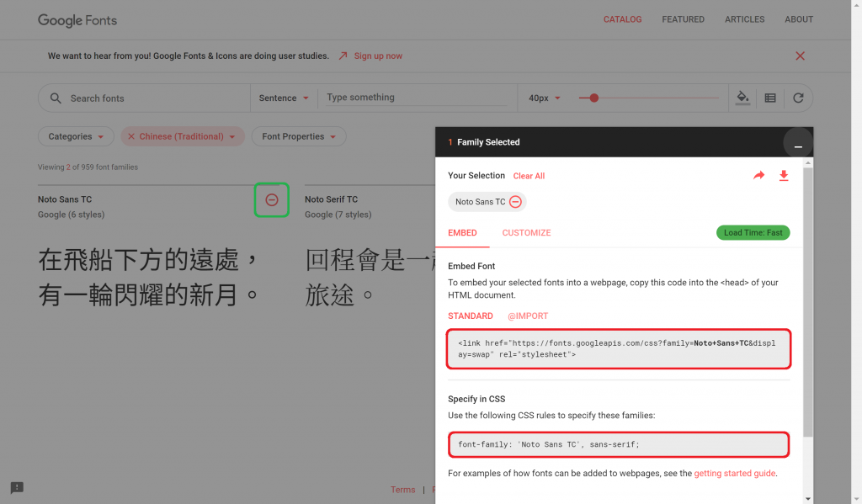The width and height of the screenshot is (862, 504).
Task: Select the STANDARD embed option
Action: (x=470, y=316)
